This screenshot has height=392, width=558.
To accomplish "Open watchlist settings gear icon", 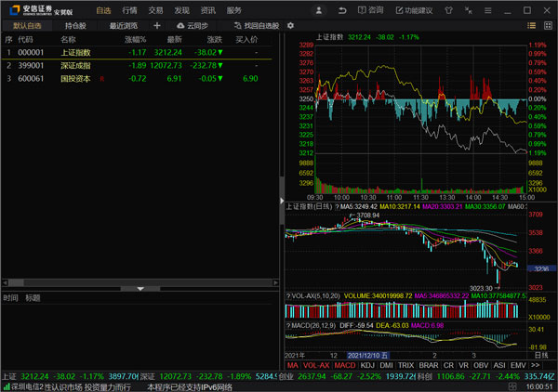I will click(x=290, y=26).
